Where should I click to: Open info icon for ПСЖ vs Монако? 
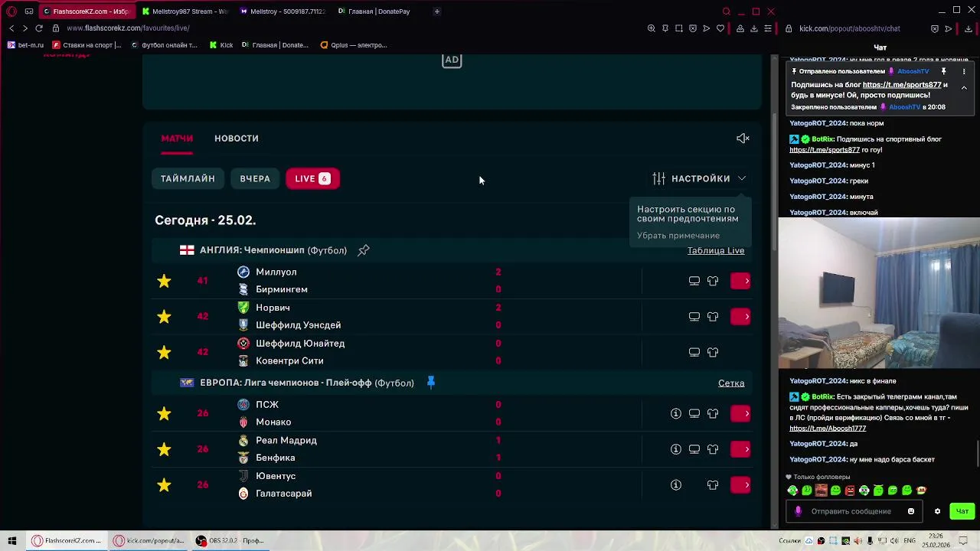point(676,413)
